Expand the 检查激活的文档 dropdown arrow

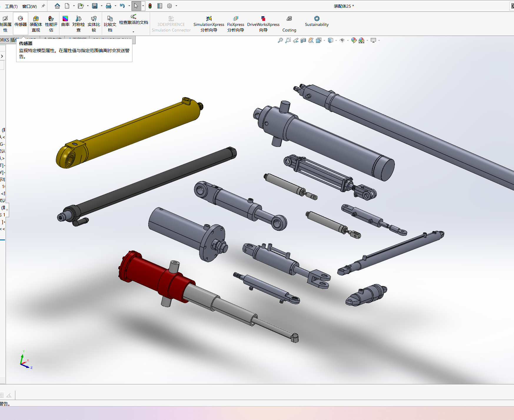click(134, 32)
